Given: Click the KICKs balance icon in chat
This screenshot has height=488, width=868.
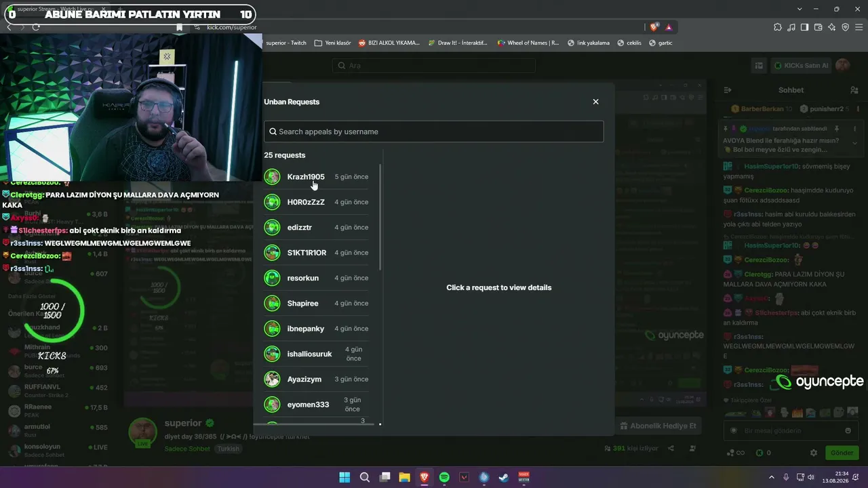Looking at the screenshot, I should point(759,453).
